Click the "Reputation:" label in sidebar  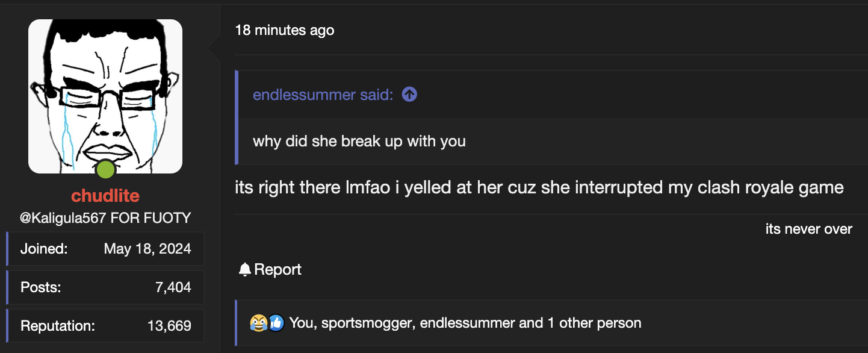pyautogui.click(x=58, y=326)
